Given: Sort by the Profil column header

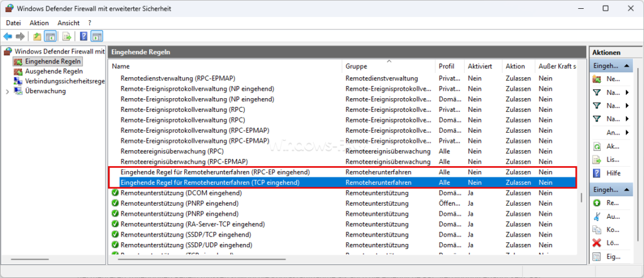Looking at the screenshot, I should tap(450, 66).
